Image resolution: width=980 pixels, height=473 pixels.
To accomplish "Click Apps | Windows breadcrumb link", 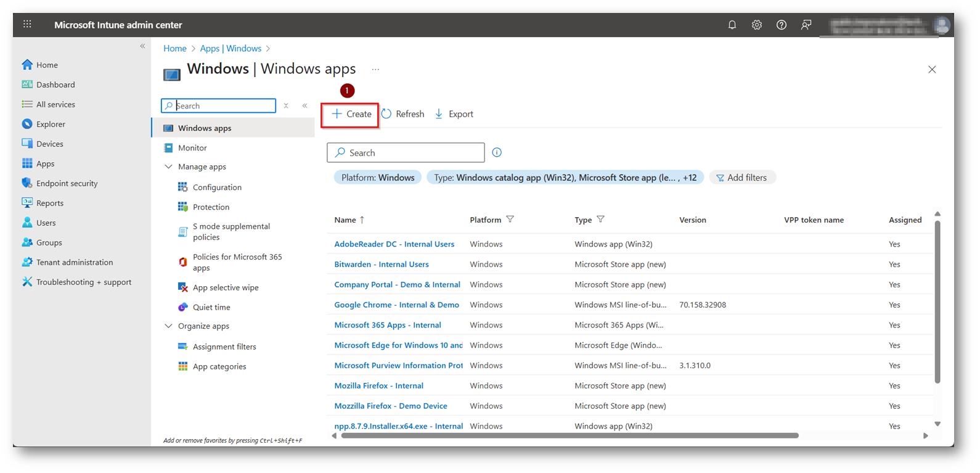I will tap(231, 48).
